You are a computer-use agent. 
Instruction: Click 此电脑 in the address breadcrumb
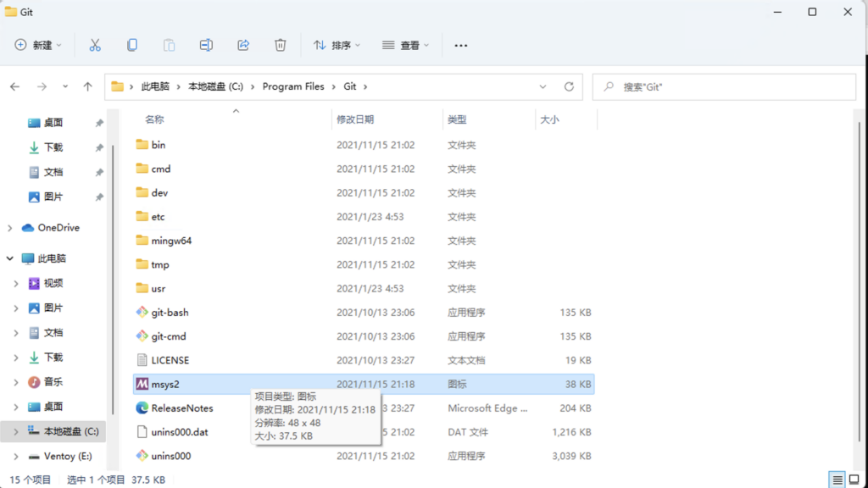[x=155, y=87]
